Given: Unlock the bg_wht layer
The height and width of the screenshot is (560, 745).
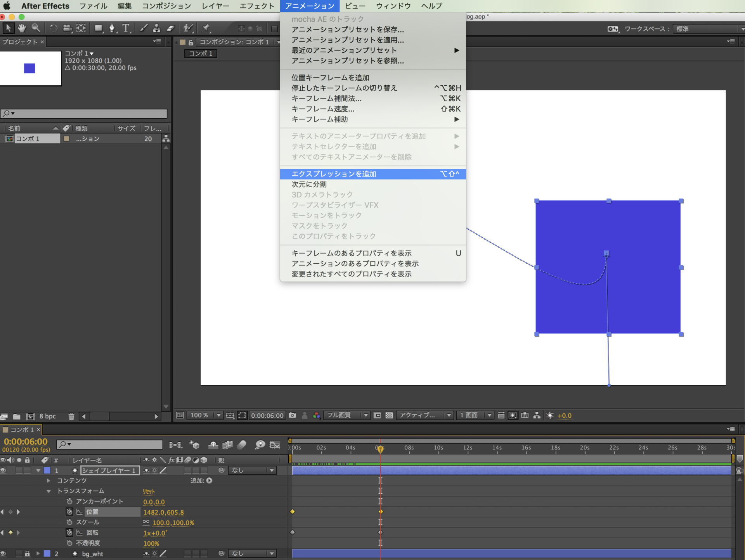Looking at the screenshot, I should (27, 554).
